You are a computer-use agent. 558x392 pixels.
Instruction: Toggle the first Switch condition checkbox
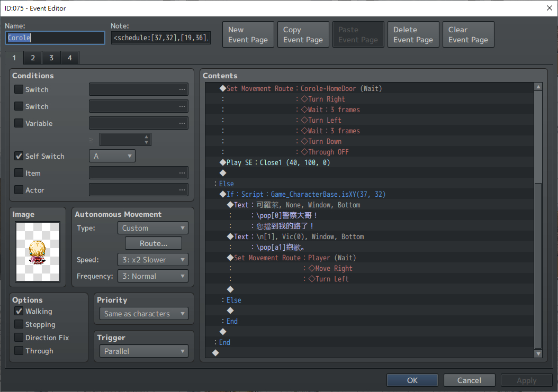[19, 89]
